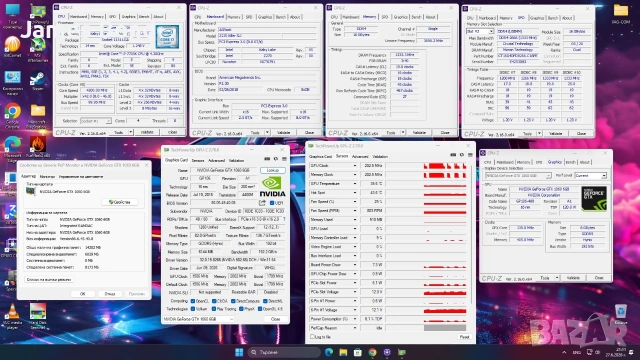Toggle the DirectML checkbox in GPU-Z
Viewport: 640px width, 360px height.
(265, 301)
